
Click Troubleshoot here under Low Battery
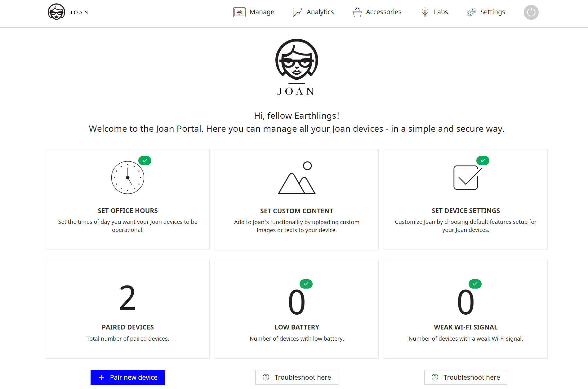click(297, 377)
